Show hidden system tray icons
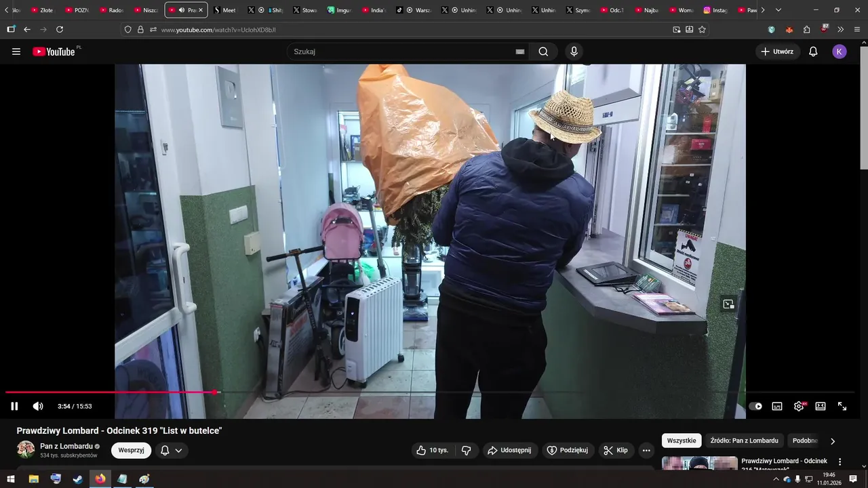The width and height of the screenshot is (868, 488). point(776,479)
